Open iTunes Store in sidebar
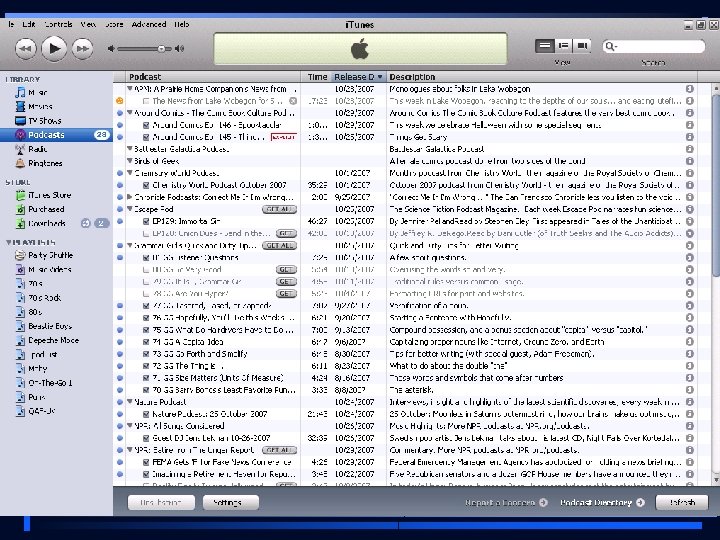720x540 pixels. pyautogui.click(x=48, y=195)
